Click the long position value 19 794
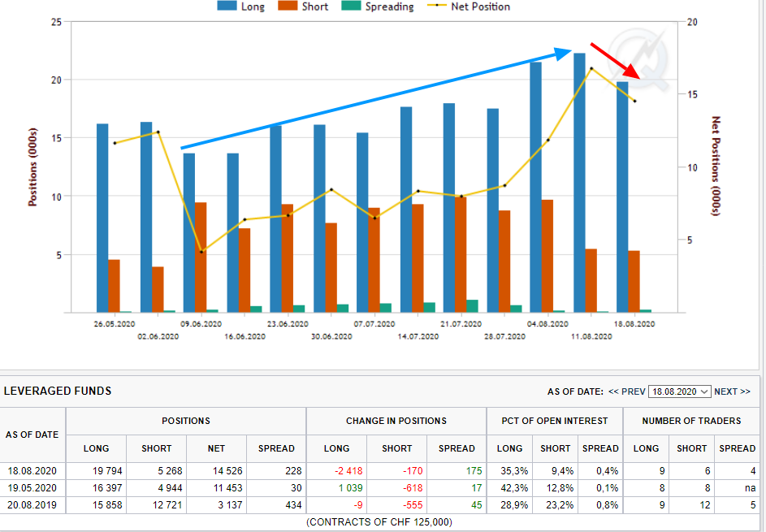 (107, 471)
